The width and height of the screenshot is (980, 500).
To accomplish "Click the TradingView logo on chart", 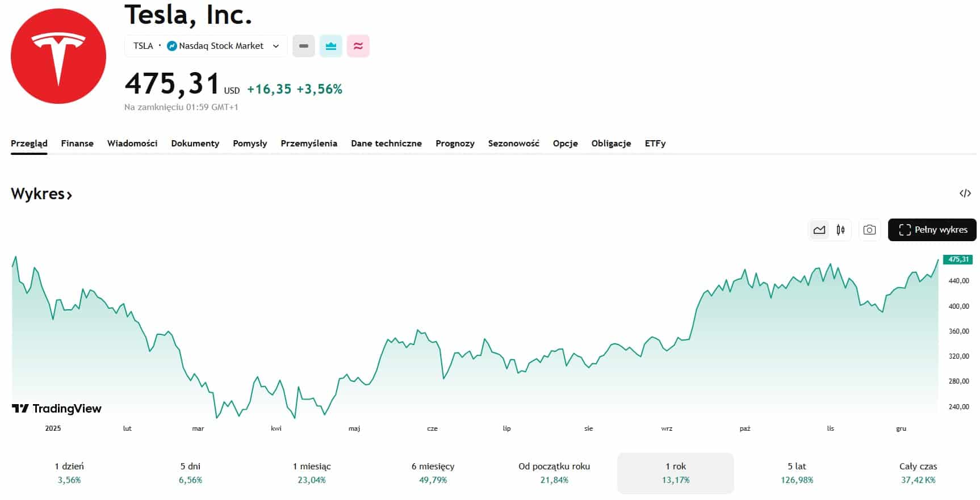I will (x=57, y=409).
